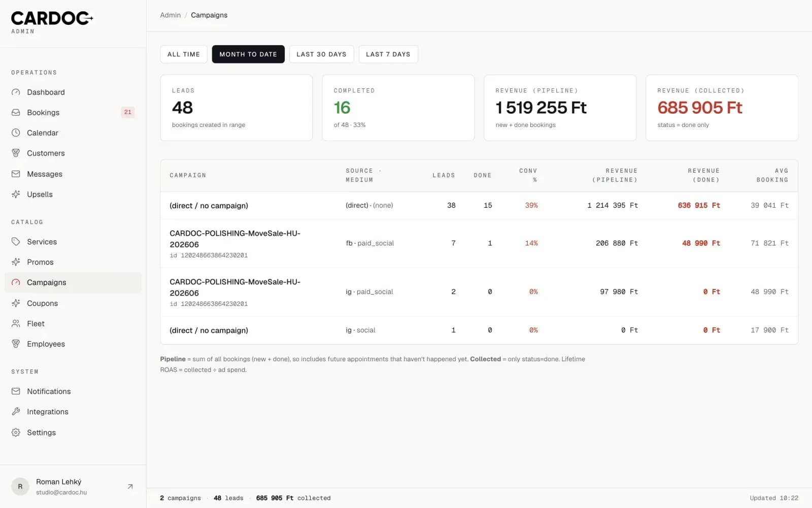812x508 pixels.
Task: Click the Employees icon in sidebar
Action: pos(16,344)
